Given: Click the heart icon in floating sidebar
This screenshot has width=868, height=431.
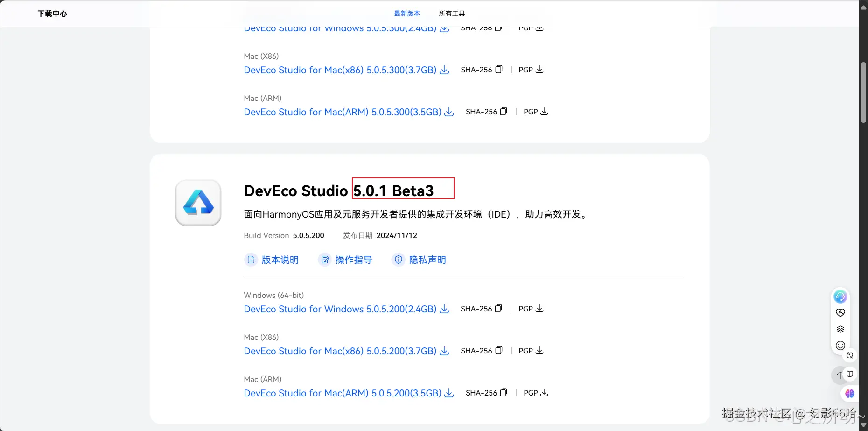Looking at the screenshot, I should click(x=840, y=313).
